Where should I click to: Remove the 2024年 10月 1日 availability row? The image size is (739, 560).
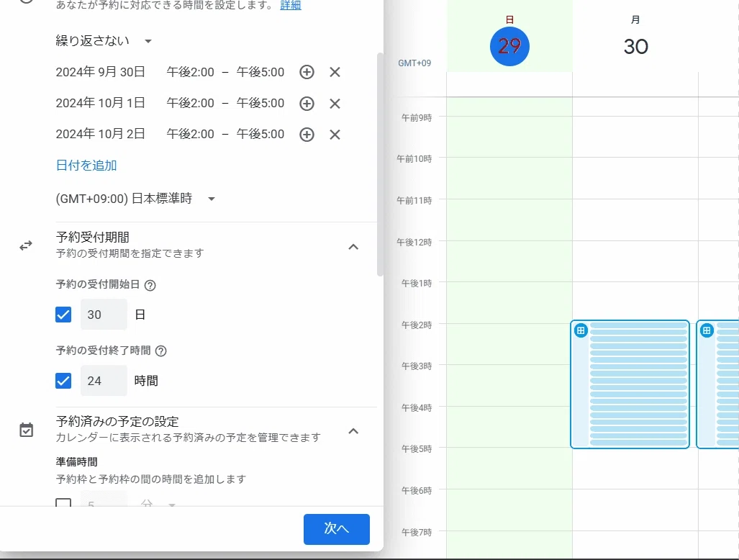pyautogui.click(x=335, y=103)
